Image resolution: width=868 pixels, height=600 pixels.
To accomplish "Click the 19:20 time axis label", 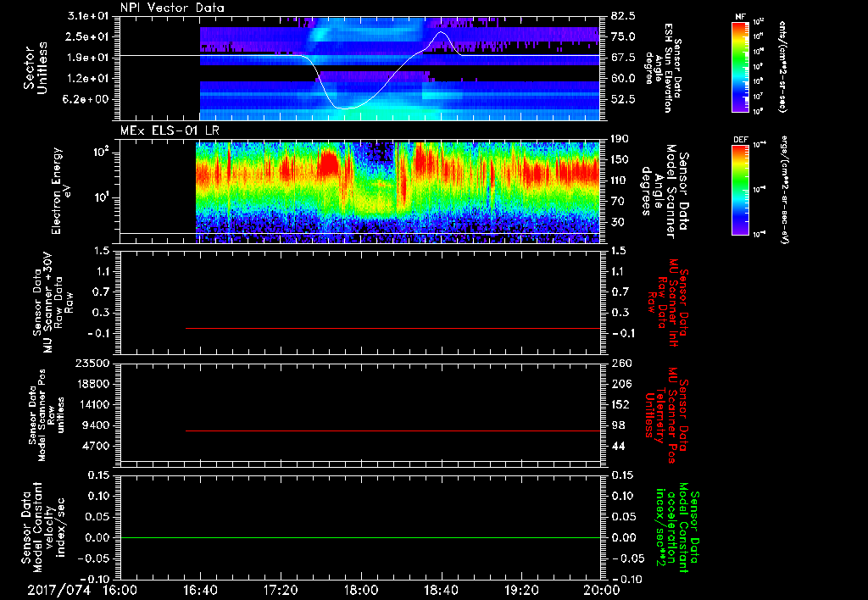I will [521, 590].
